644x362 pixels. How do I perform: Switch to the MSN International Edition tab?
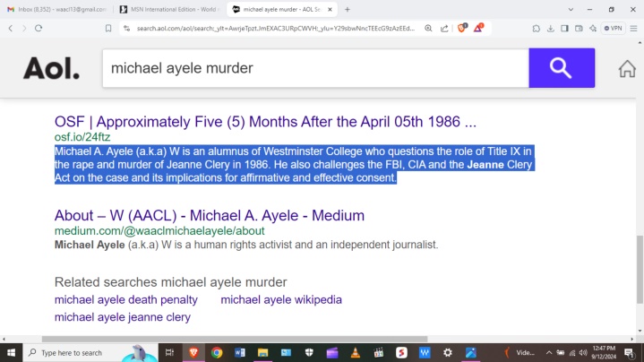[169, 10]
